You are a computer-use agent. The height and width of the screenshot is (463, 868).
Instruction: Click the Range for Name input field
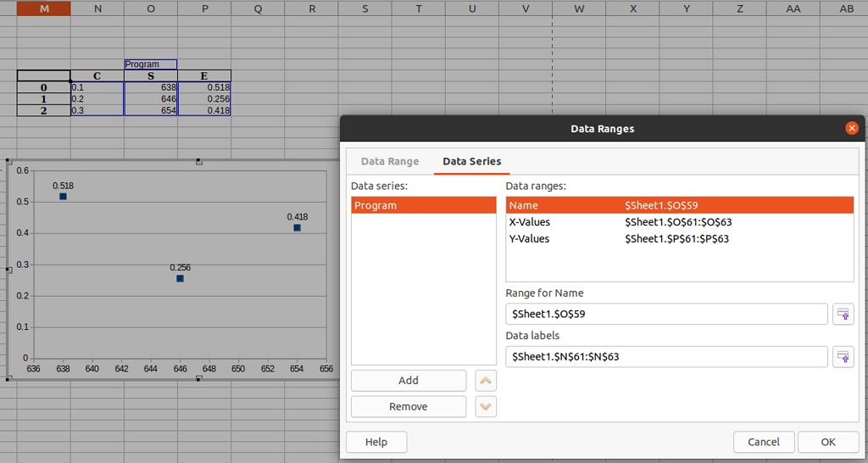tap(666, 314)
